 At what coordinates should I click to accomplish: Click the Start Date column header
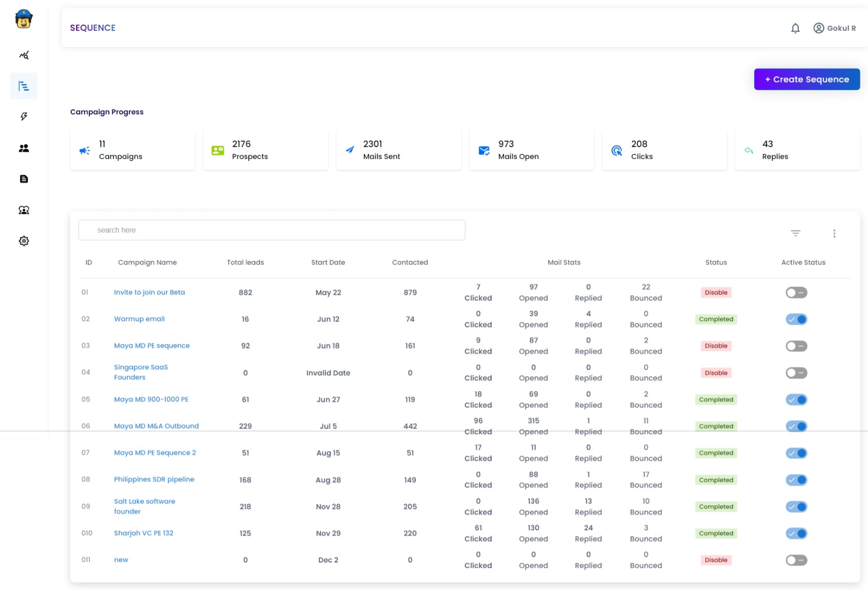point(328,262)
